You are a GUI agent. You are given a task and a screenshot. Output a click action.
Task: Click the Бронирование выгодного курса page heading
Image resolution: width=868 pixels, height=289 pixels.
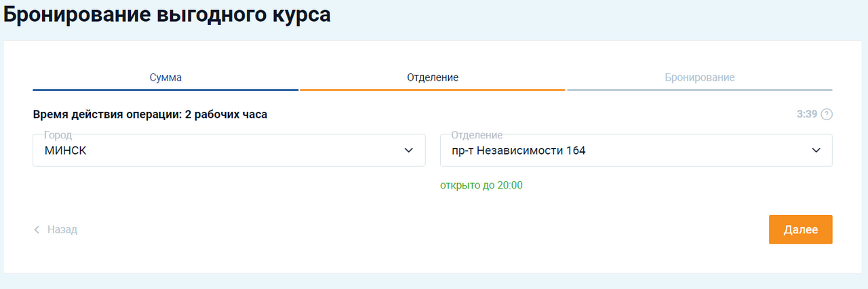pyautogui.click(x=167, y=15)
